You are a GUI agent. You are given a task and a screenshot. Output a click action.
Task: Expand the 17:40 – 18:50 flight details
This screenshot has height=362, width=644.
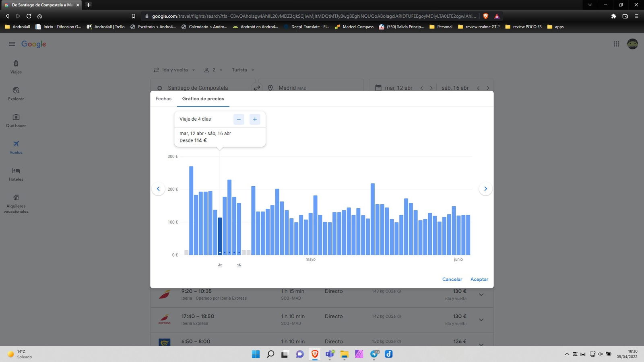tap(481, 320)
